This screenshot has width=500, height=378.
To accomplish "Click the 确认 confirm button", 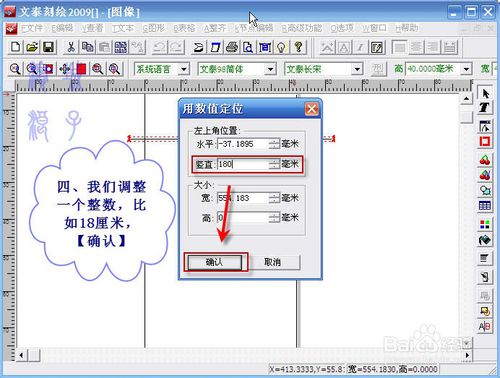I will (x=215, y=262).
